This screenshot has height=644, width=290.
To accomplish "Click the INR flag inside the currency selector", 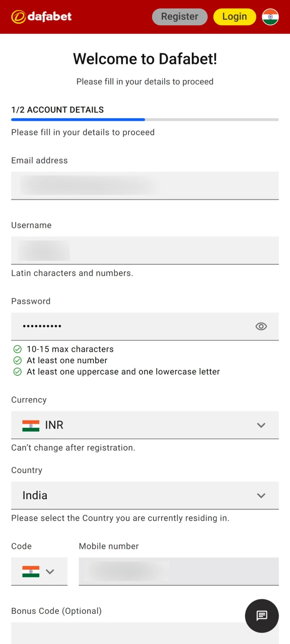I will click(30, 425).
